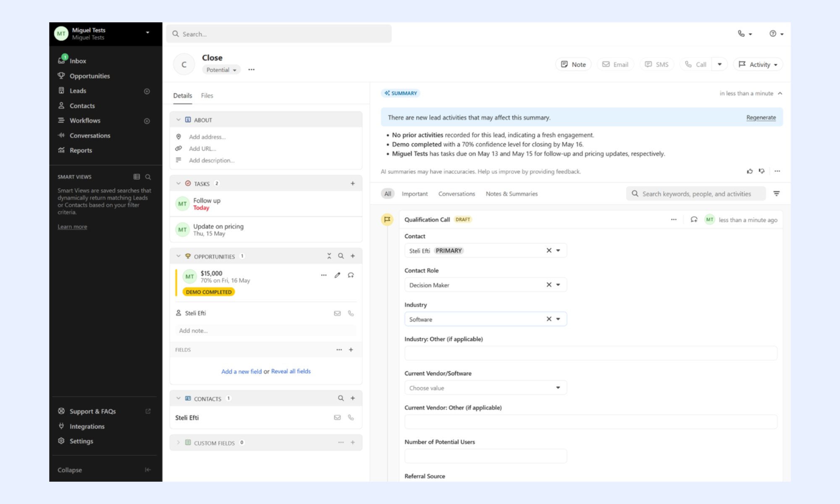Screen dimensions: 840x504
Task: Open Smart Views list icon
Action: pos(136,177)
